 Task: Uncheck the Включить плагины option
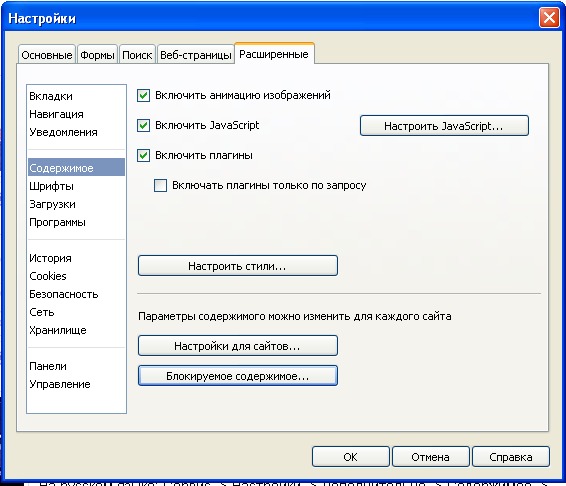[x=143, y=156]
